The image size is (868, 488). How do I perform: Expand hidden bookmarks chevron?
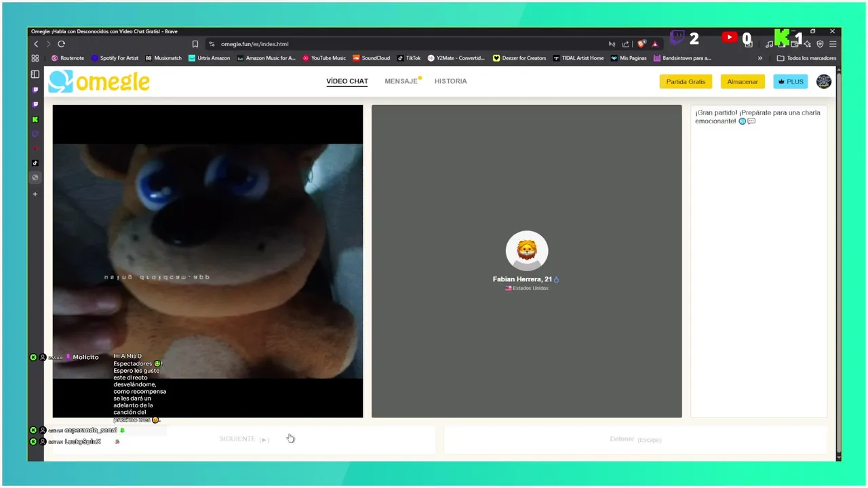click(x=760, y=58)
